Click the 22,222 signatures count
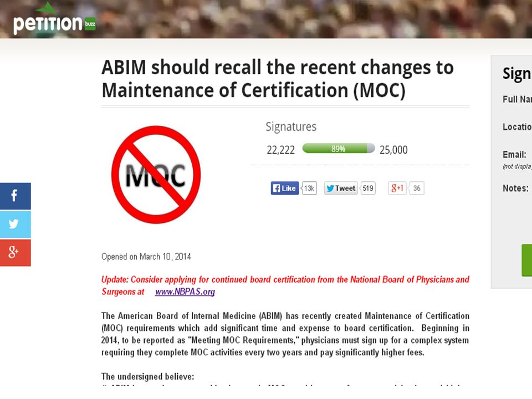 coord(280,150)
